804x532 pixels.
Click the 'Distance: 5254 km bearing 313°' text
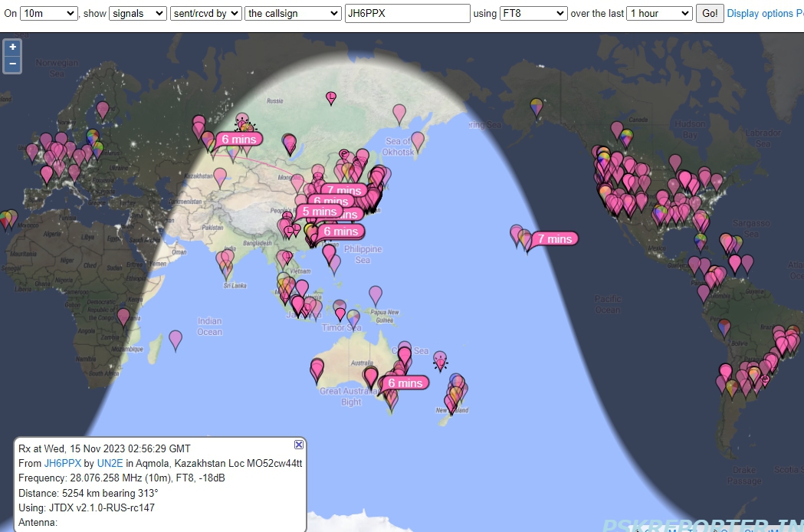click(88, 493)
